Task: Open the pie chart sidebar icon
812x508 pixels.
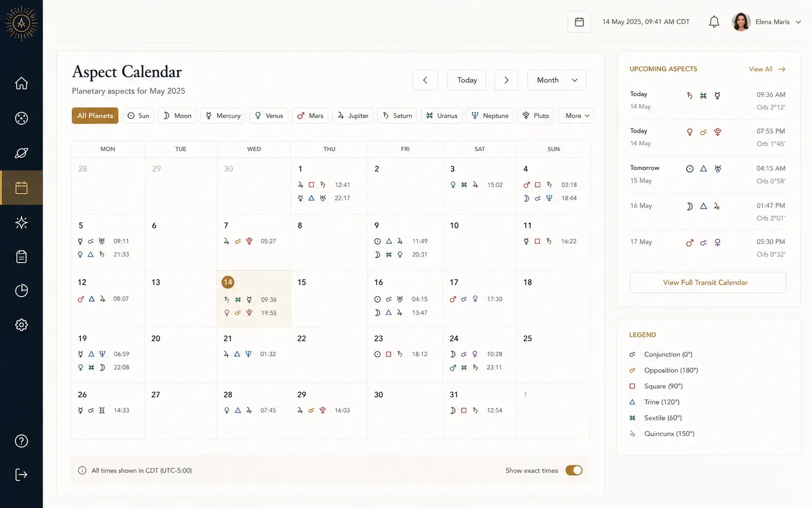Action: 22,291
